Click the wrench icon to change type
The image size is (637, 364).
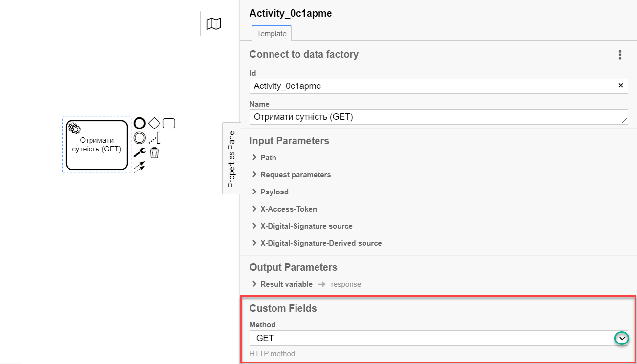coord(140,152)
